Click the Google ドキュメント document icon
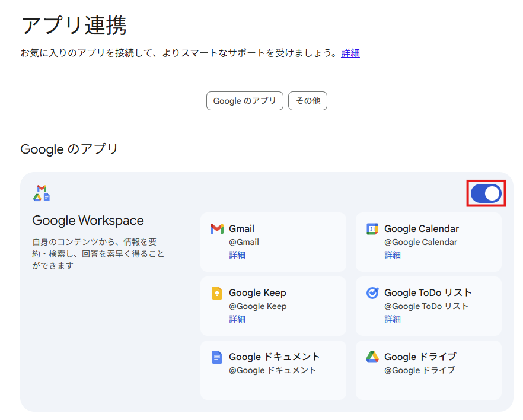Viewport: 523px width, 420px height. coord(216,357)
